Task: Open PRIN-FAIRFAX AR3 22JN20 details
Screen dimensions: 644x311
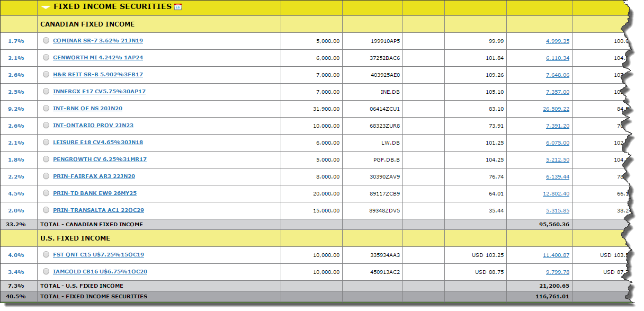Action: tap(94, 176)
